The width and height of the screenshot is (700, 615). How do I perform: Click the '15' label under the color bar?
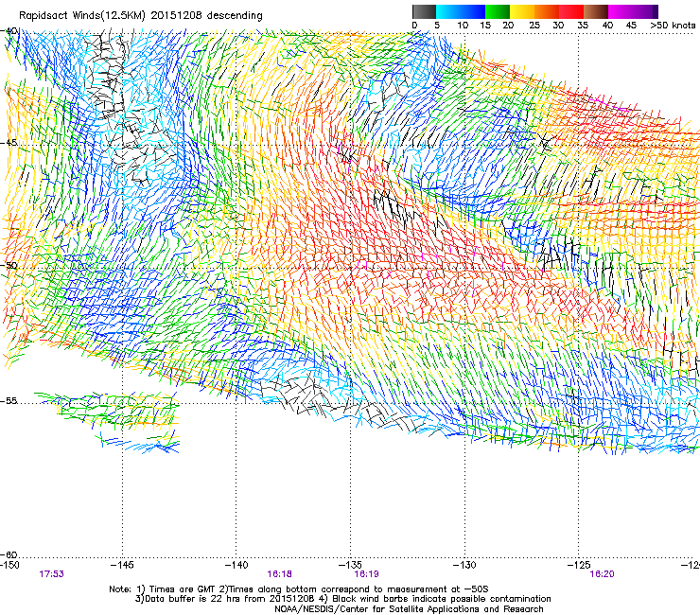coord(485,26)
